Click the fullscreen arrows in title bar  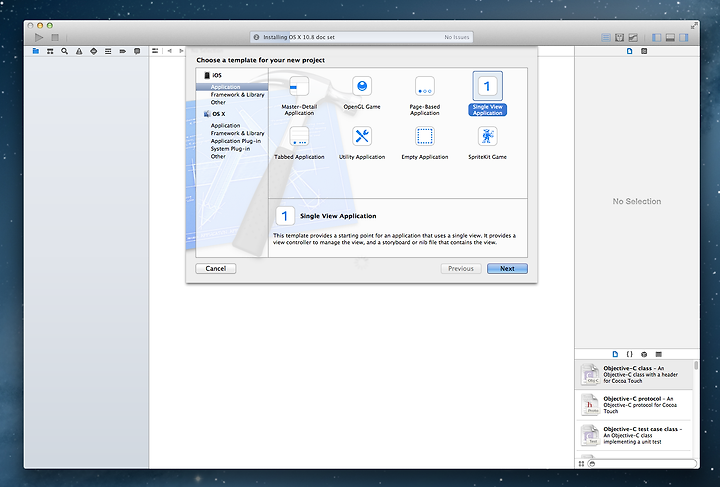coord(694,26)
